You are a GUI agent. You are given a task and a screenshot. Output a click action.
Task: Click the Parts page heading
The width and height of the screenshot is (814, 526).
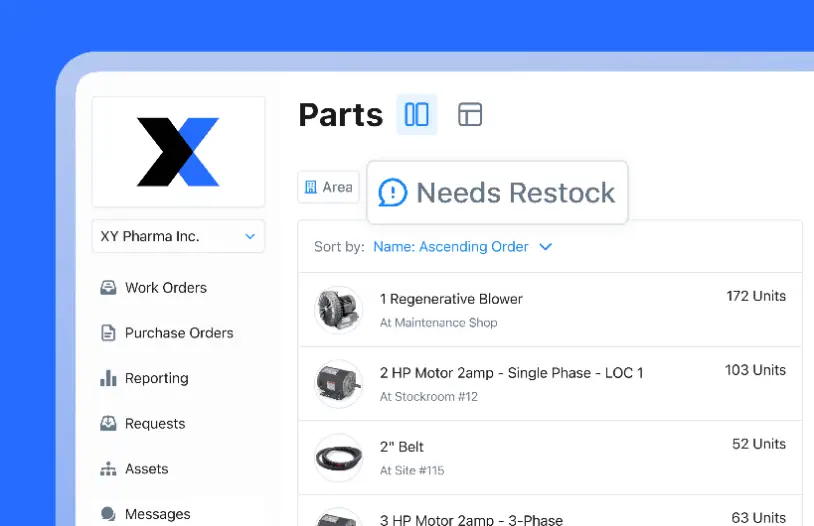pyautogui.click(x=341, y=115)
